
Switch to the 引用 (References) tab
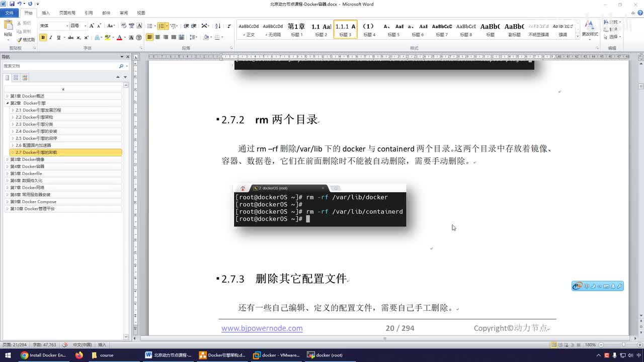coord(89,13)
